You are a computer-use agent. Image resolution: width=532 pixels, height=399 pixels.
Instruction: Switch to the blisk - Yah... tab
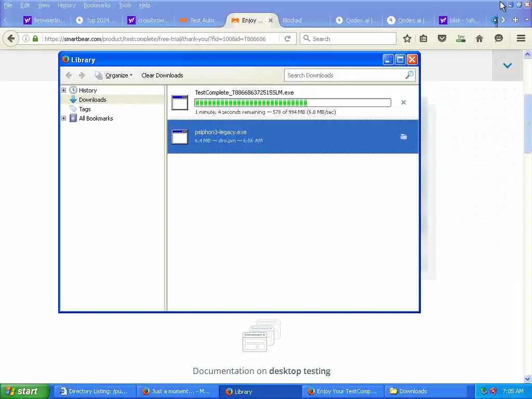point(459,20)
